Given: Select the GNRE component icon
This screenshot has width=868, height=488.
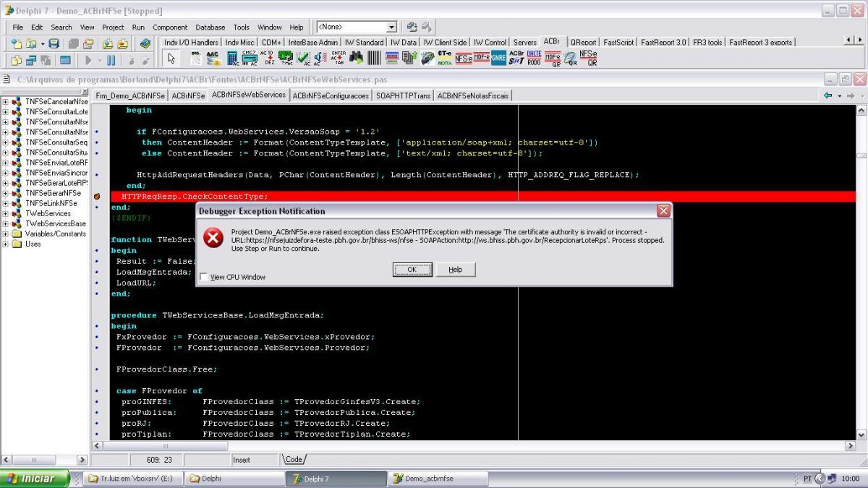Looking at the screenshot, I should [x=498, y=59].
